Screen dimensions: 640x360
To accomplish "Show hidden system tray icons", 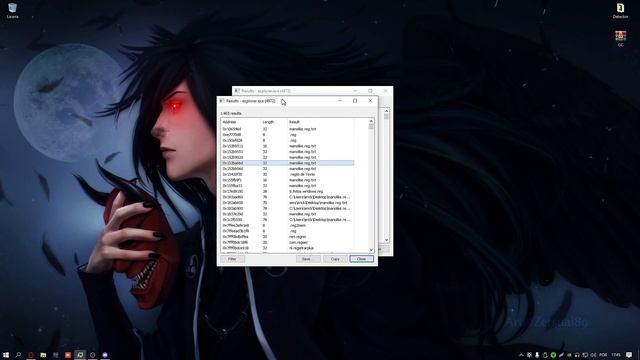I will [x=521, y=355].
